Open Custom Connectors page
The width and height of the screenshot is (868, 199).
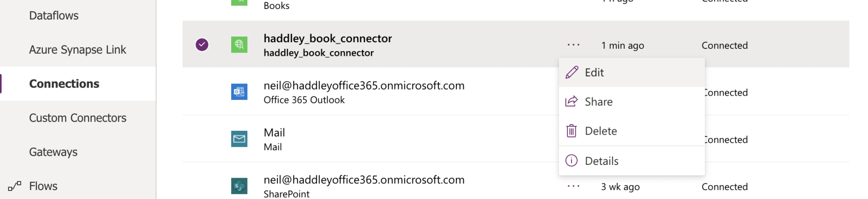pyautogui.click(x=78, y=118)
